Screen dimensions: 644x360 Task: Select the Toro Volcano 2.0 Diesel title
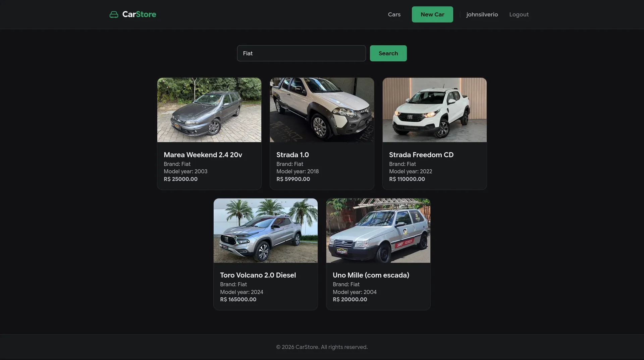pyautogui.click(x=258, y=275)
